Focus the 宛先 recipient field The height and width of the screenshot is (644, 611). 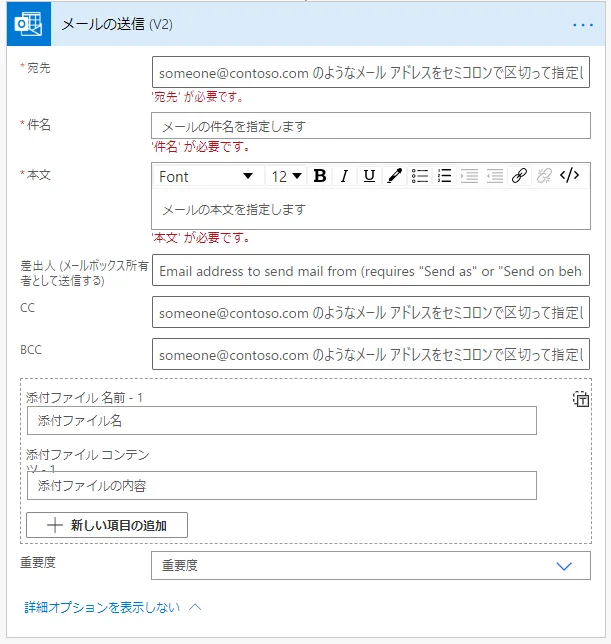[371, 72]
